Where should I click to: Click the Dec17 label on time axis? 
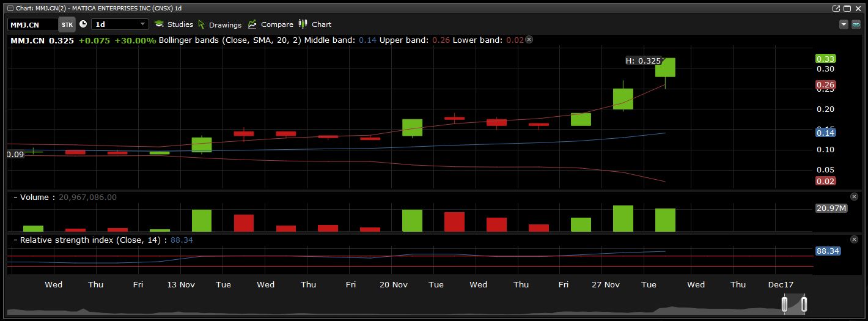pos(781,285)
